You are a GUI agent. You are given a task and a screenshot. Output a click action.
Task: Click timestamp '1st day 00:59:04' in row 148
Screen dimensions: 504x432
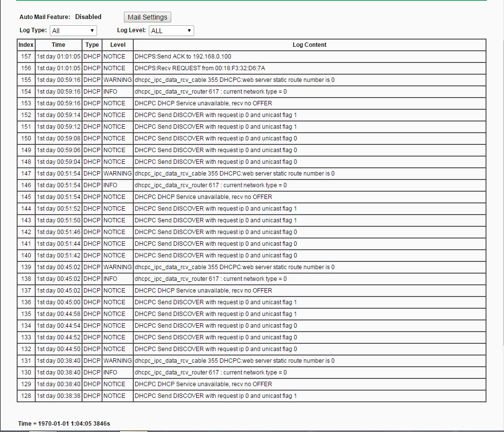coord(59,162)
